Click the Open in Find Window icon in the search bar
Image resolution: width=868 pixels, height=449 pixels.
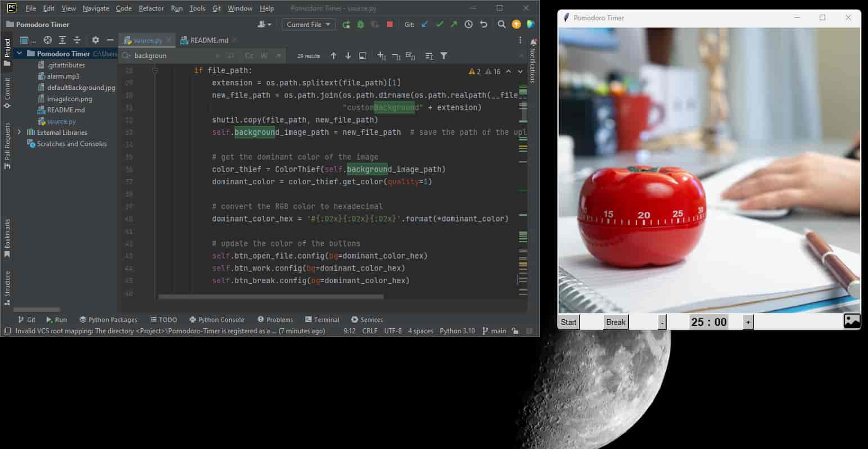coord(363,56)
